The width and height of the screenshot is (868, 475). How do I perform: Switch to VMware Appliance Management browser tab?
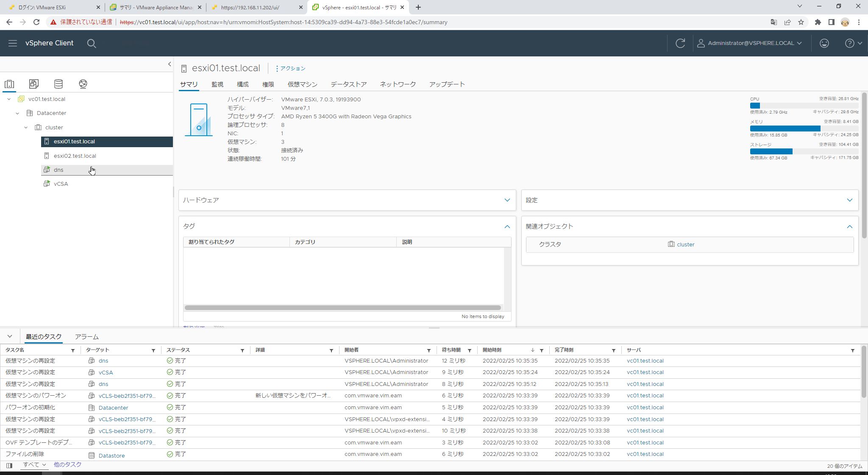156,7
